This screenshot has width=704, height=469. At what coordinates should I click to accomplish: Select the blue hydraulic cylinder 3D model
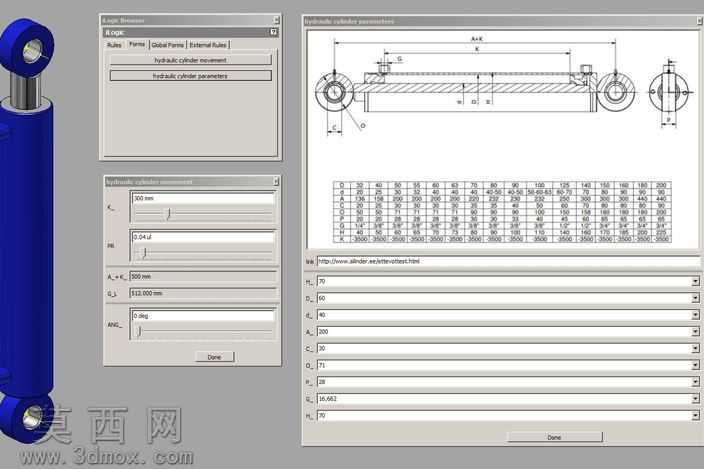[x=27, y=229]
